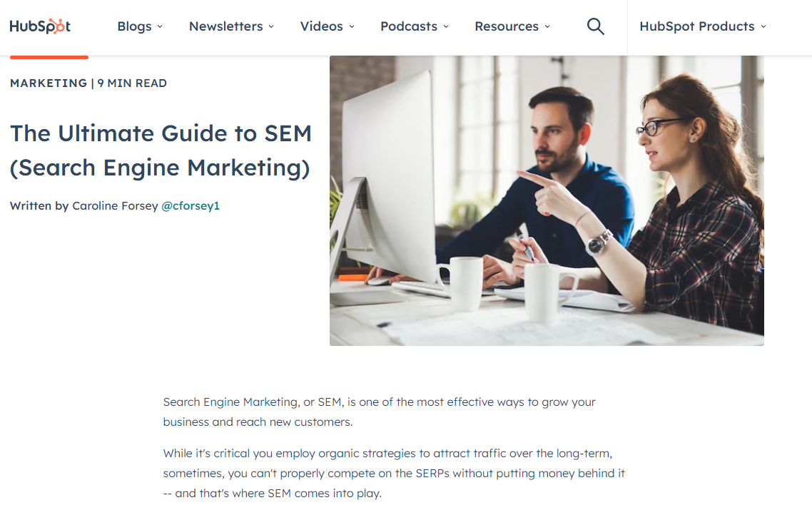Expand the Videos dropdown chevron
812x505 pixels.
coord(352,26)
